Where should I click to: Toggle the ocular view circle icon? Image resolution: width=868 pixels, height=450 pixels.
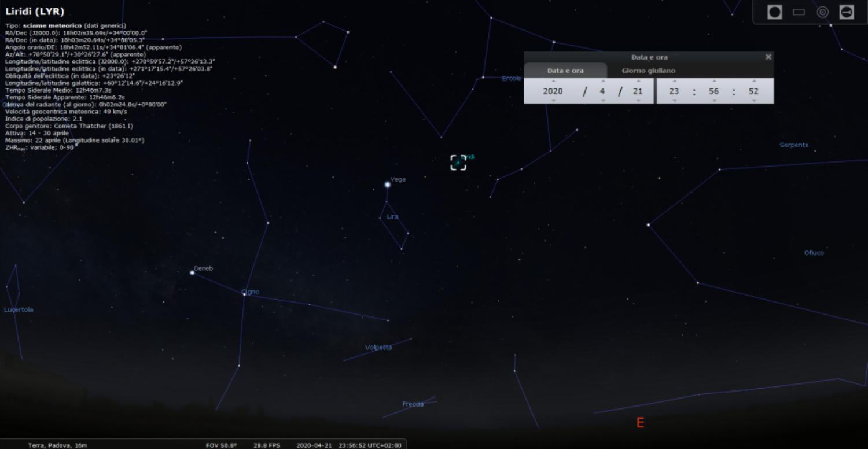(x=774, y=12)
